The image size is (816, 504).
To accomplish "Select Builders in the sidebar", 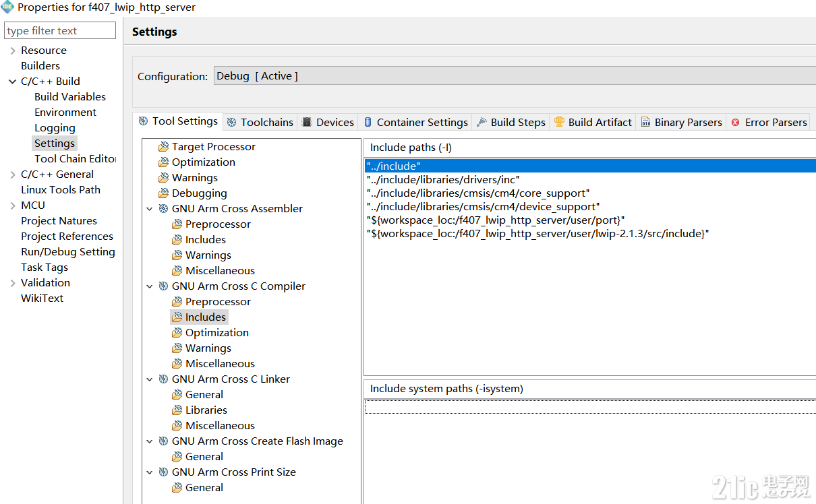I will pos(40,66).
